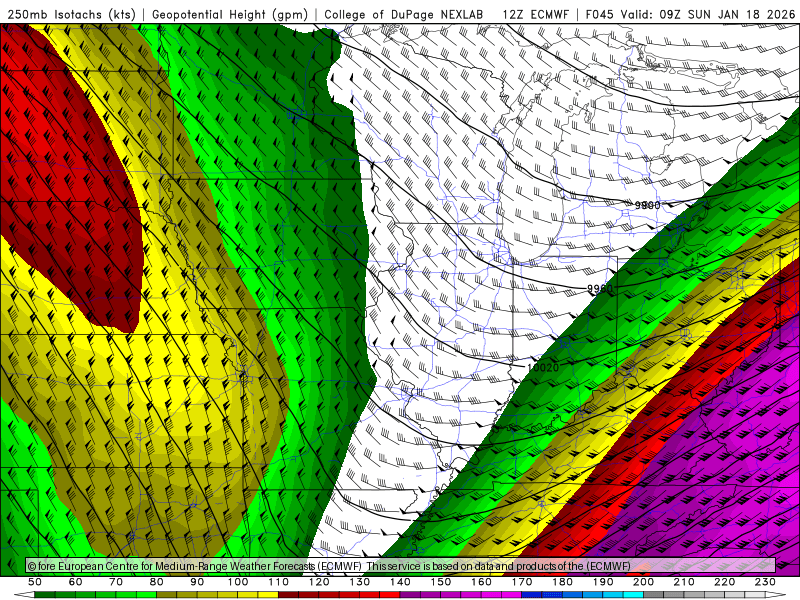Click the 90 knot scale label

click(197, 582)
